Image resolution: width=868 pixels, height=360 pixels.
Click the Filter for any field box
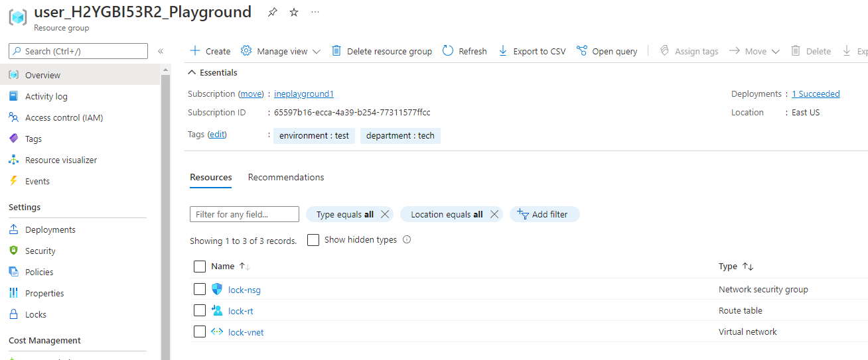point(244,214)
